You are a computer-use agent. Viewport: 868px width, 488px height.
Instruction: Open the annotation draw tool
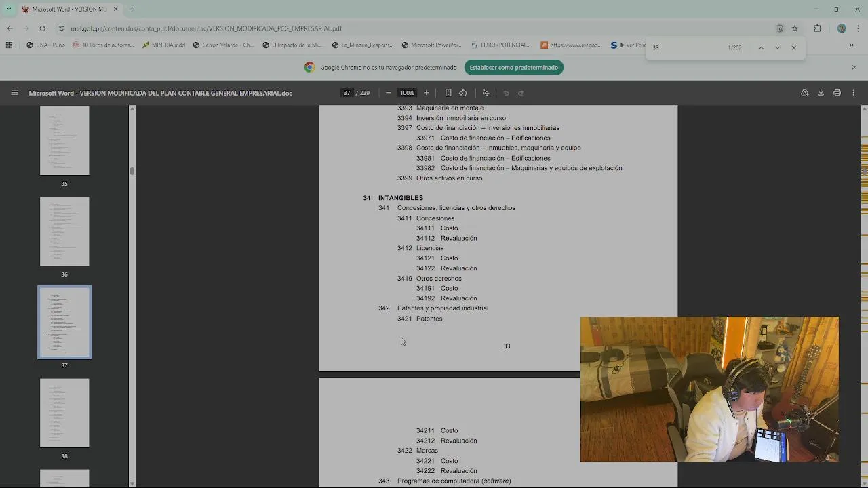click(x=486, y=93)
